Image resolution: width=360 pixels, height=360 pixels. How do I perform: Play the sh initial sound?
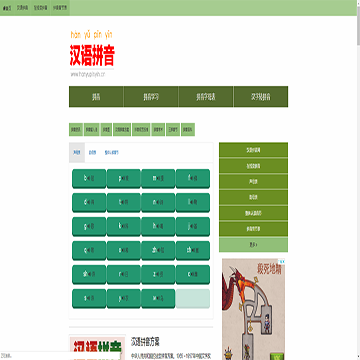[x=89, y=275]
